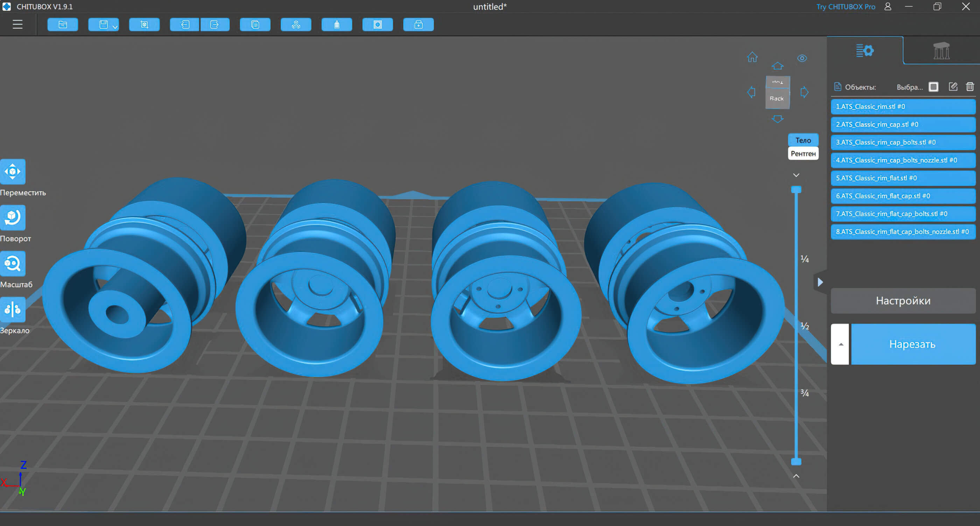Toggle the select-all objects checkbox
This screenshot has height=526, width=980.
click(933, 87)
